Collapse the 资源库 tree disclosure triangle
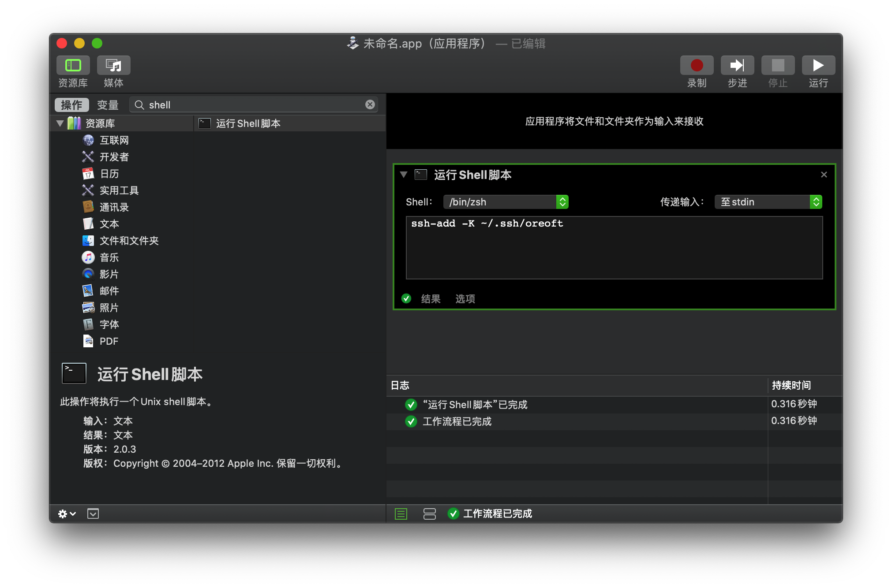Image resolution: width=892 pixels, height=588 pixels. [60, 123]
